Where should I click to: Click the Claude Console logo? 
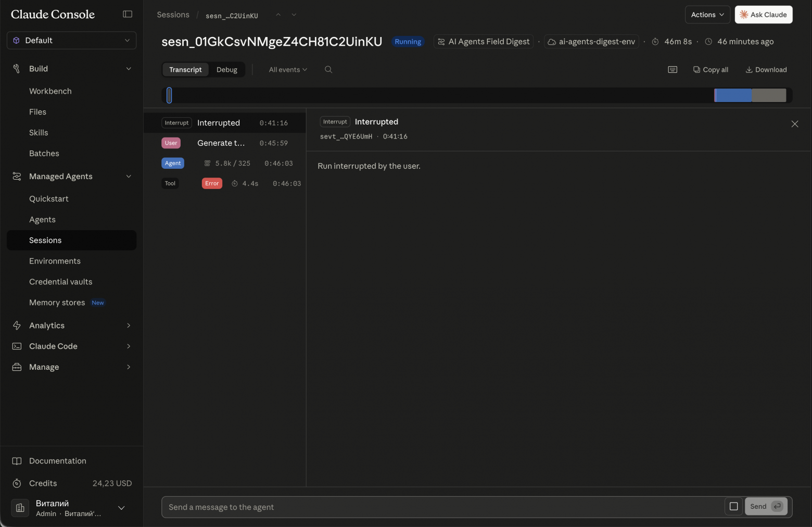pyautogui.click(x=53, y=15)
